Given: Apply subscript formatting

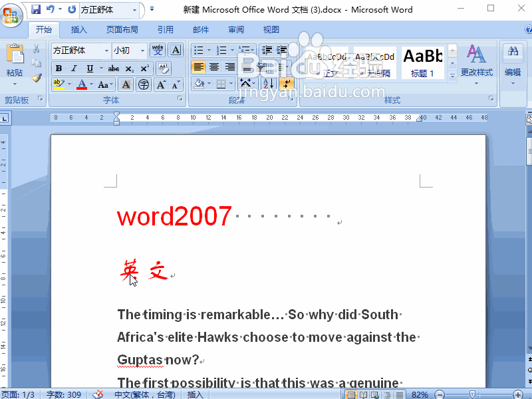Looking at the screenshot, I should (x=129, y=68).
